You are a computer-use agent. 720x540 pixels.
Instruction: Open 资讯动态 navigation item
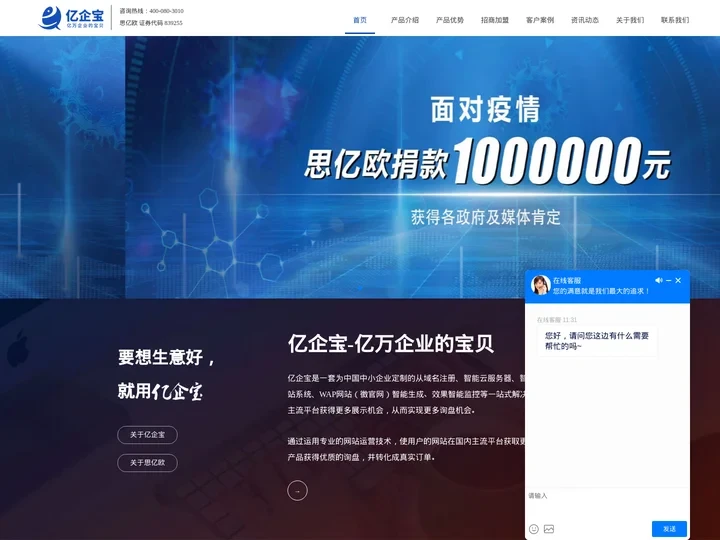[585, 20]
